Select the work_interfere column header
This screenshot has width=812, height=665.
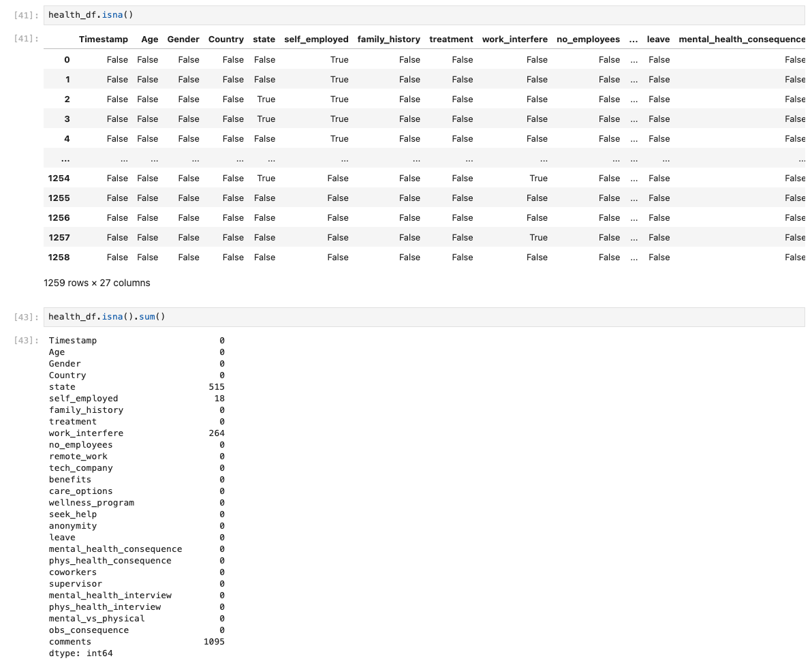click(x=514, y=40)
